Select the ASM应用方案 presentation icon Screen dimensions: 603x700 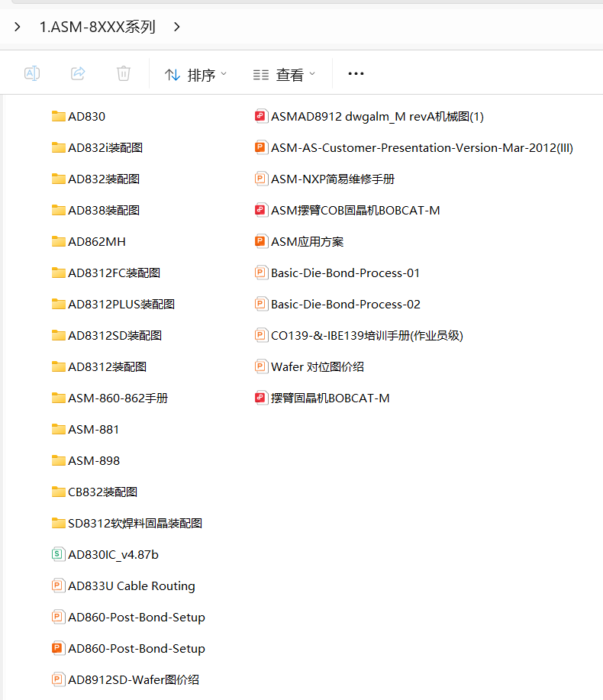click(x=261, y=241)
